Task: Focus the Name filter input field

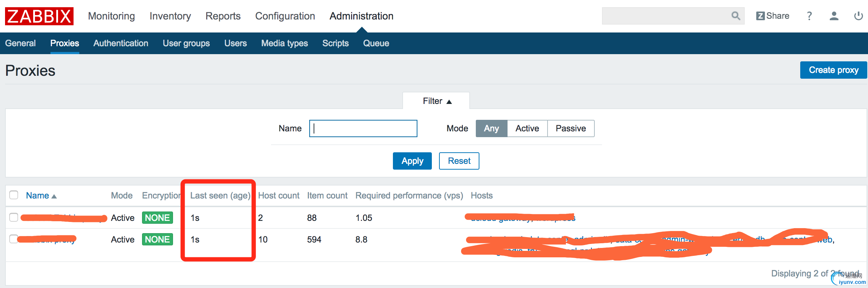Action: [x=363, y=128]
